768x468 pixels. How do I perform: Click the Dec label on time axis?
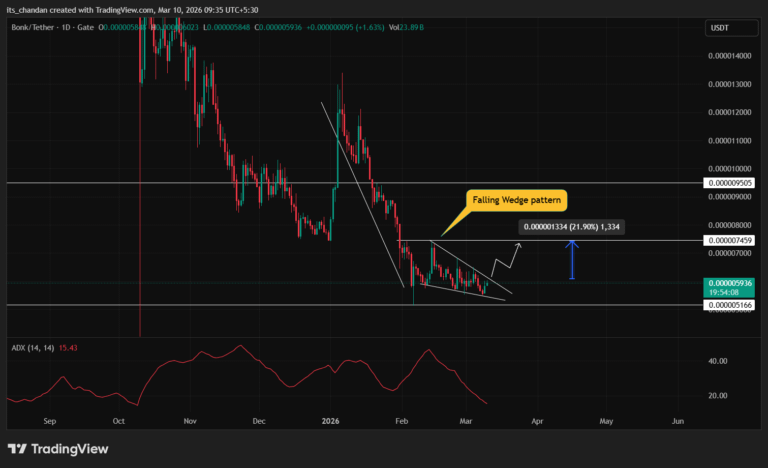click(x=259, y=421)
